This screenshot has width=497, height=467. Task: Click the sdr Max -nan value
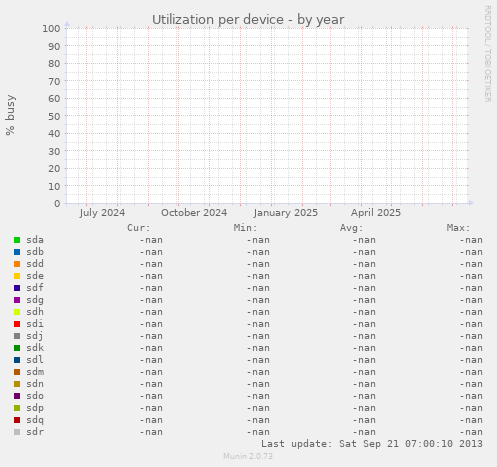471,432
